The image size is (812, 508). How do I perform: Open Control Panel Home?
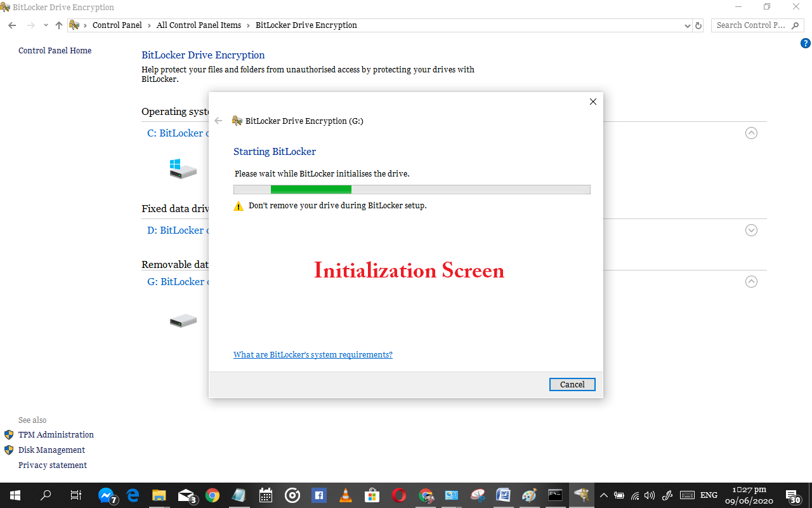click(x=55, y=50)
